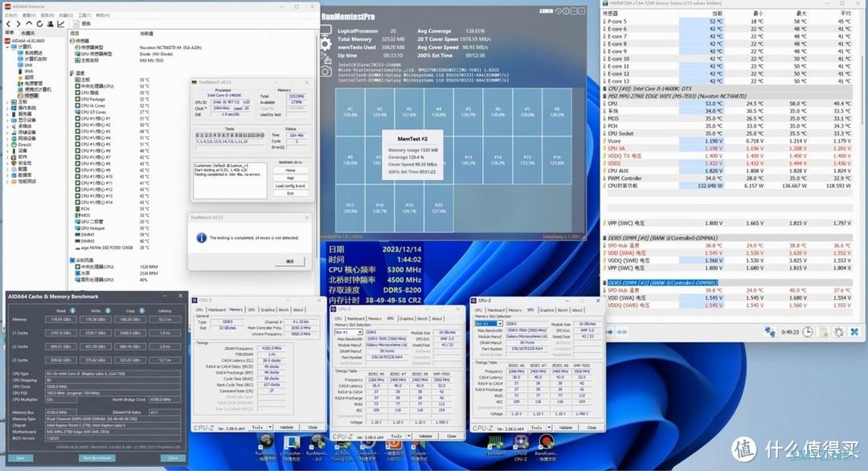This screenshot has width=868, height=471.
Task: Click AIDA64 forward arrow icon
Action: (18, 24)
